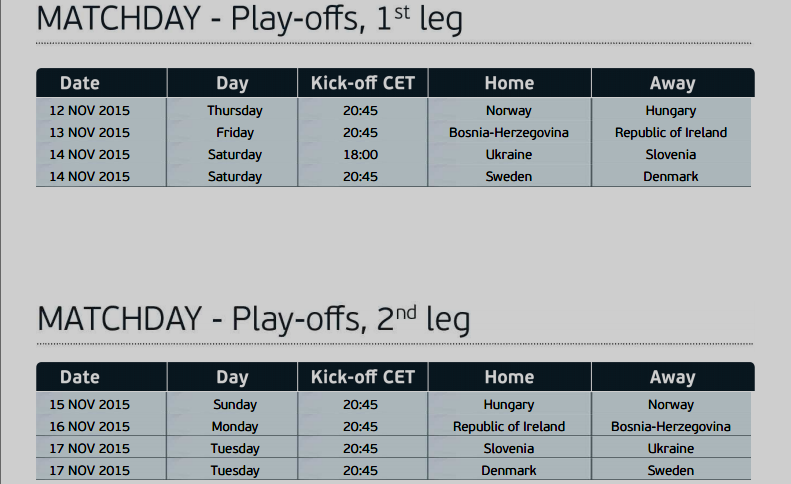This screenshot has height=484, width=791.
Task: Click the 1st leg play-offs heading
Action: [249, 20]
